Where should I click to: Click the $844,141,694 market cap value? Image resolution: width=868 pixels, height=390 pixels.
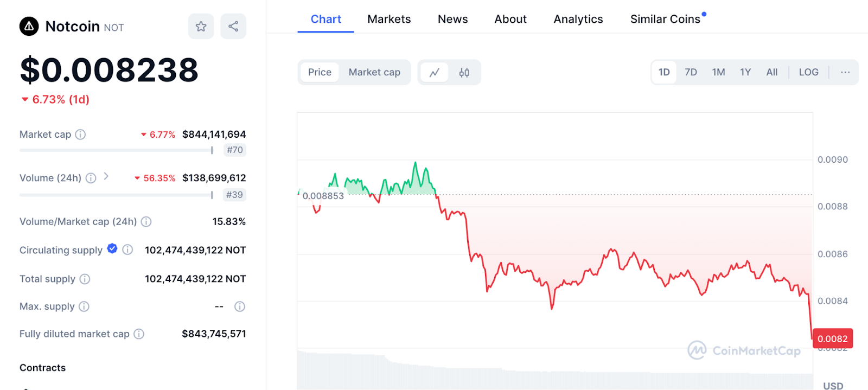click(214, 134)
